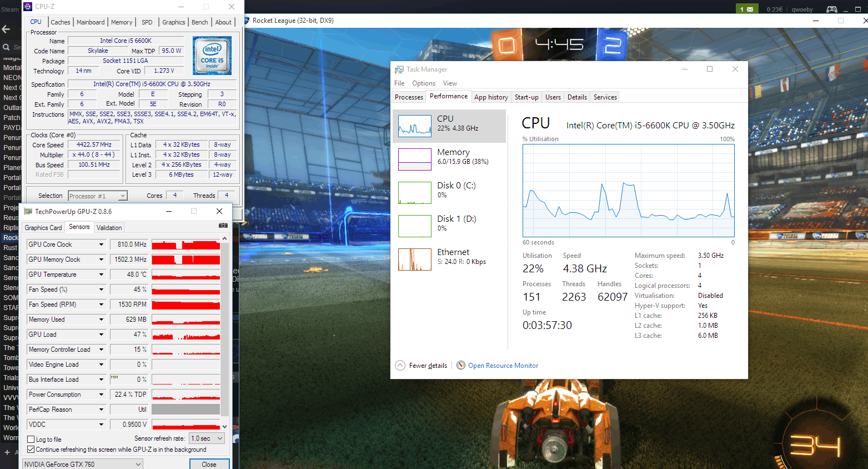Open the CPU-Z Processor #1 selection dropdown
This screenshot has width=868, height=469.
(98, 196)
